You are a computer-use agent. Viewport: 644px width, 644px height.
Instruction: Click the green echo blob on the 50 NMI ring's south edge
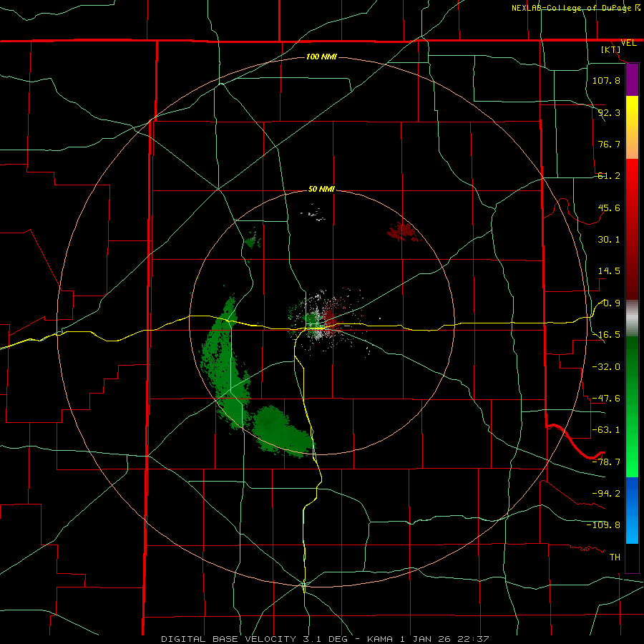283,431
